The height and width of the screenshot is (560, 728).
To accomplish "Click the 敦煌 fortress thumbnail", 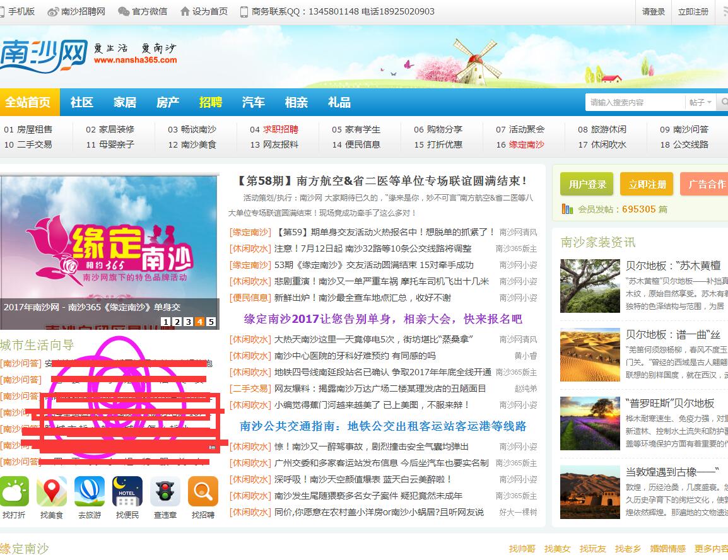I will tap(590, 492).
